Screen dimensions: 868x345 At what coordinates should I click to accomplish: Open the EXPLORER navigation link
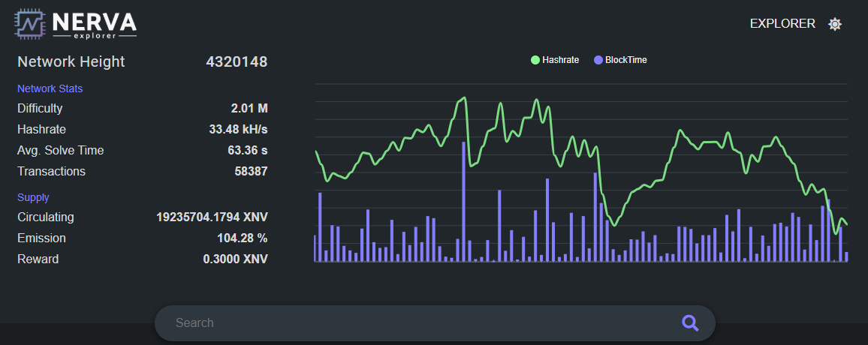click(x=782, y=24)
